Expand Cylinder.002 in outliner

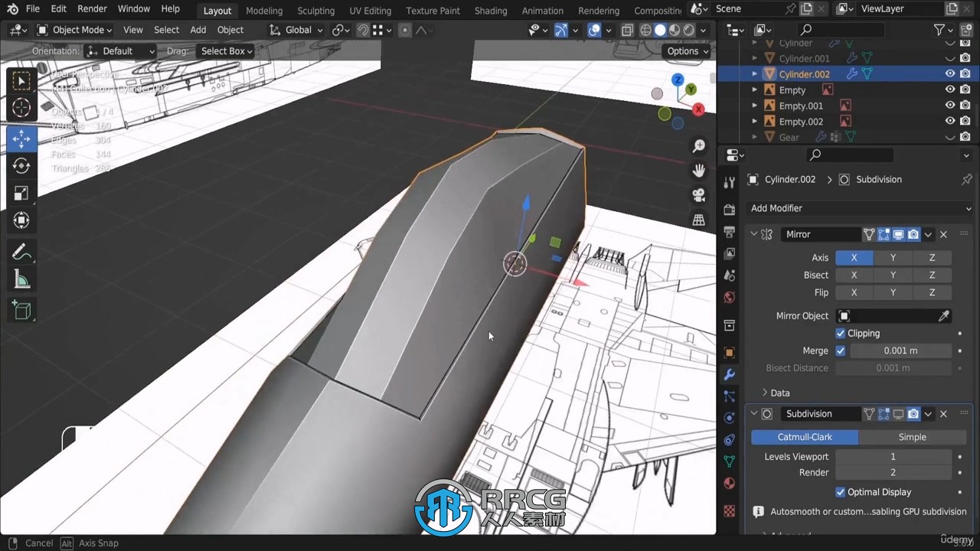[x=754, y=73]
